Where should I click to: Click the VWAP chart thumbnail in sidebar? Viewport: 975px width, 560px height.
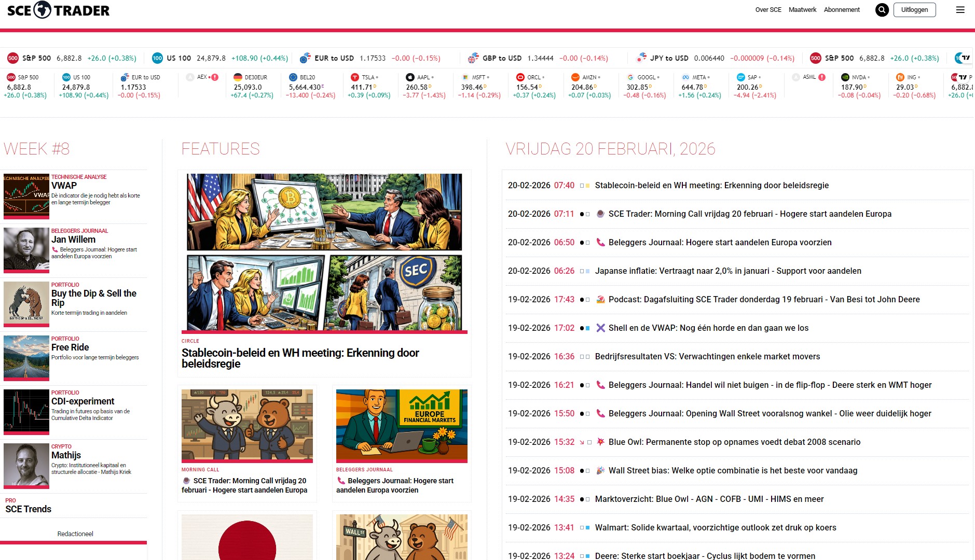click(x=26, y=195)
